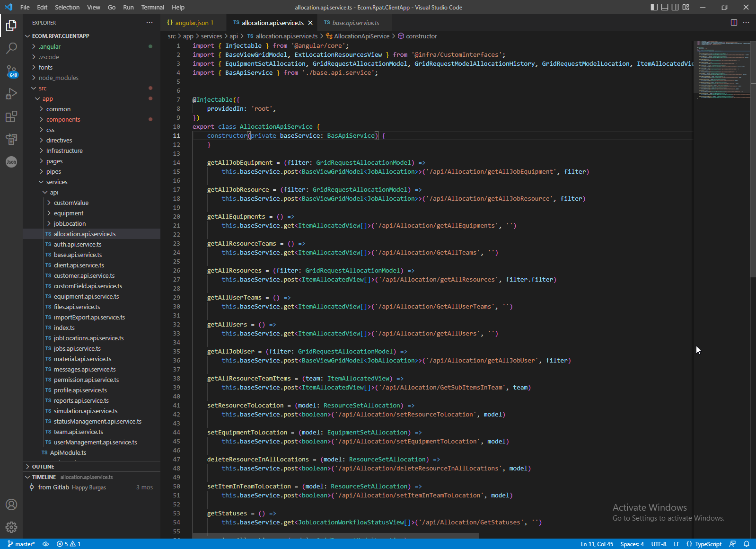Open Source Control view with 640 badge

(x=11, y=71)
